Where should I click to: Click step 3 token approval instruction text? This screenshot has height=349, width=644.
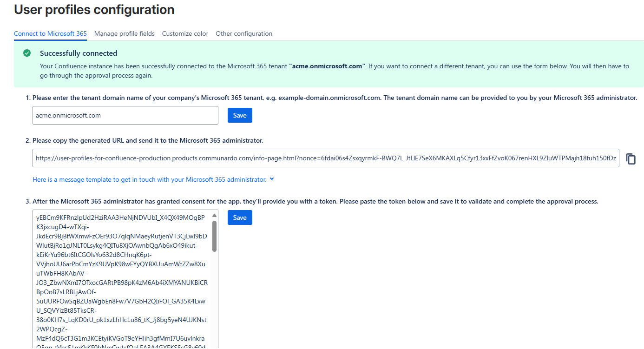(x=315, y=202)
